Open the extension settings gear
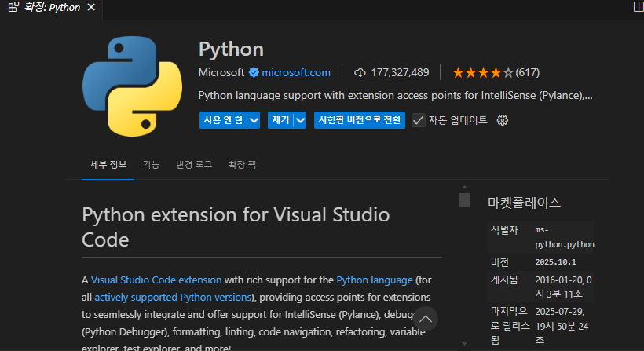The width and height of the screenshot is (644, 351). click(x=503, y=120)
